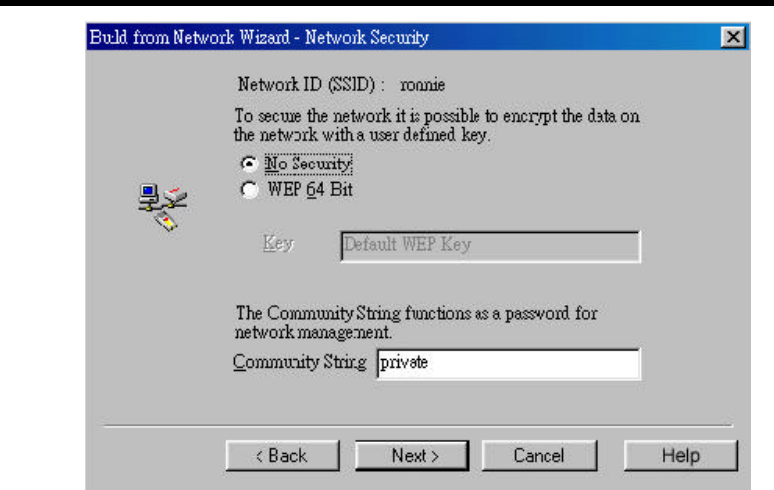This screenshot has width=774, height=490.
Task: Click the encryption description paragraph
Action: 436,125
